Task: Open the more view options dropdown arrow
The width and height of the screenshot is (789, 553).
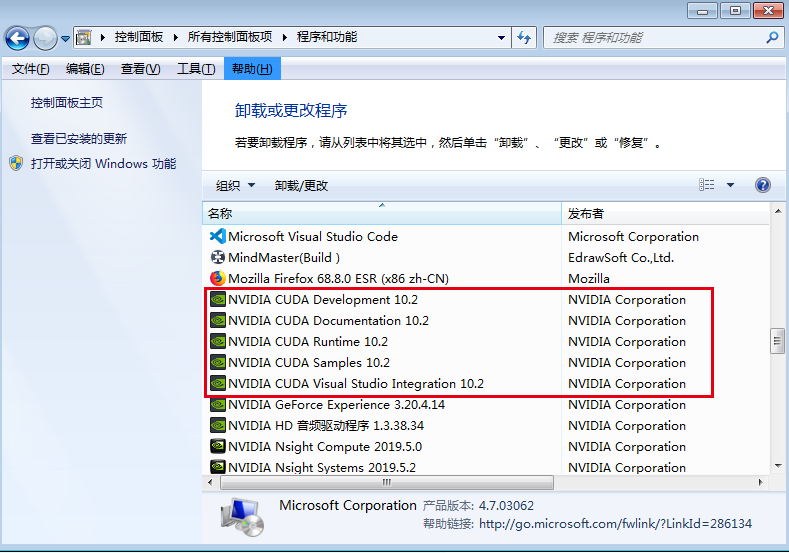Action: [730, 185]
